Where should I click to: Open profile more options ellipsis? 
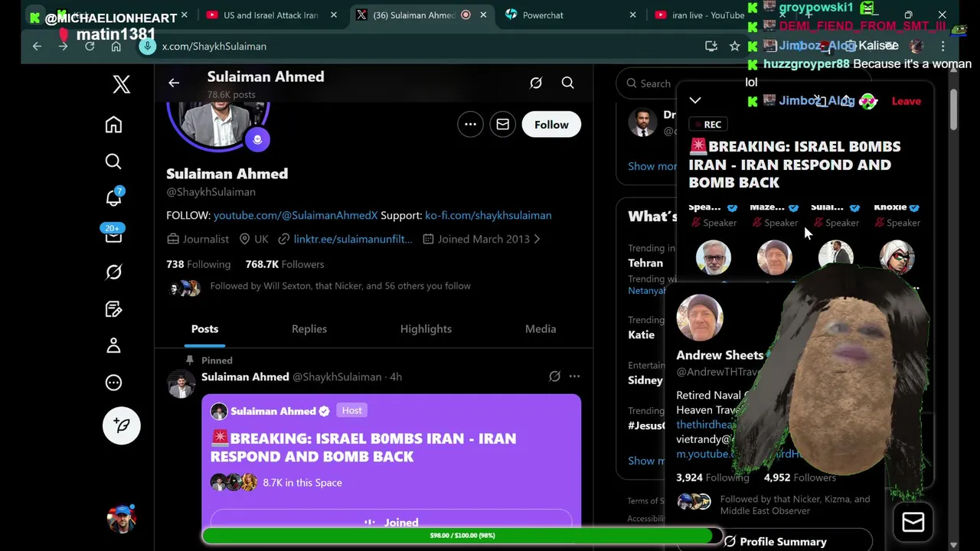click(x=470, y=124)
